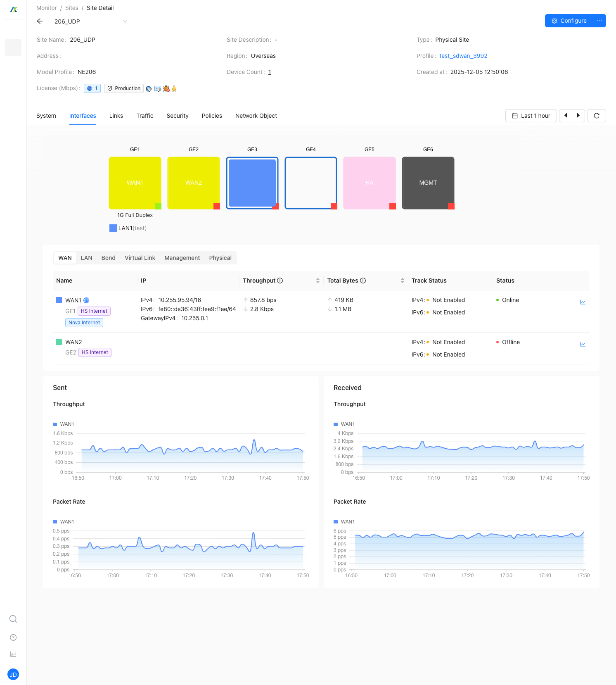Select the GE5 HA port
The width and height of the screenshot is (616, 685).
(x=370, y=183)
